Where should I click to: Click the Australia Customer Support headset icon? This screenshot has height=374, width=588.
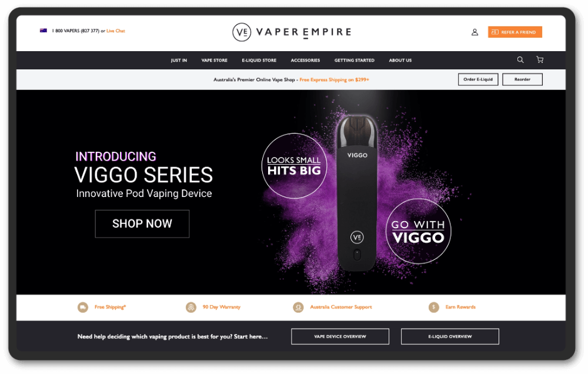point(298,307)
